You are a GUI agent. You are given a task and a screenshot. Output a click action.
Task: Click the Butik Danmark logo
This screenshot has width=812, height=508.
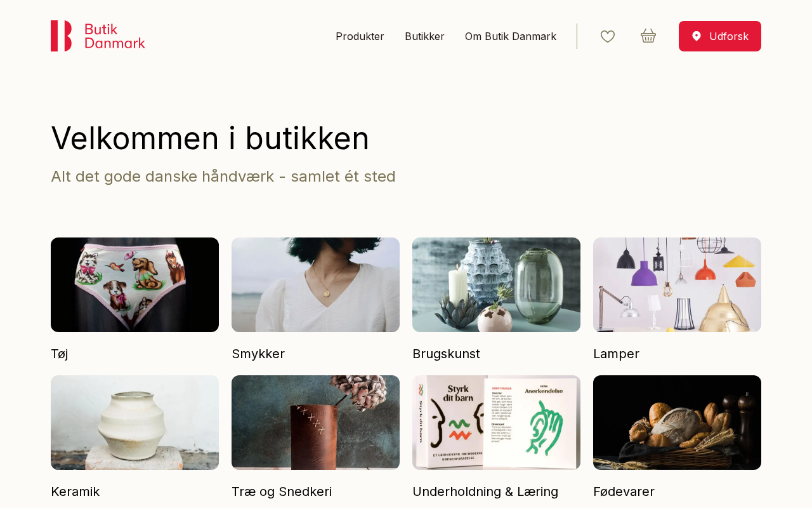[98, 36]
